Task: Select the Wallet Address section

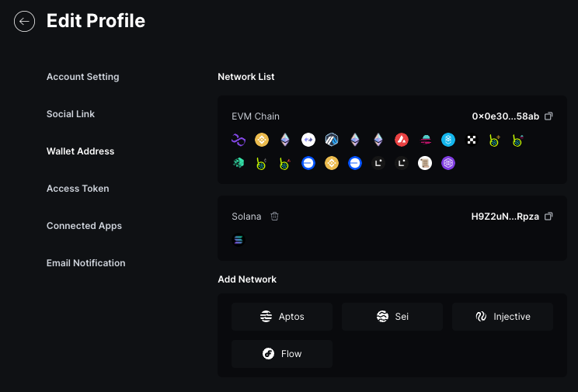Action: click(x=80, y=151)
